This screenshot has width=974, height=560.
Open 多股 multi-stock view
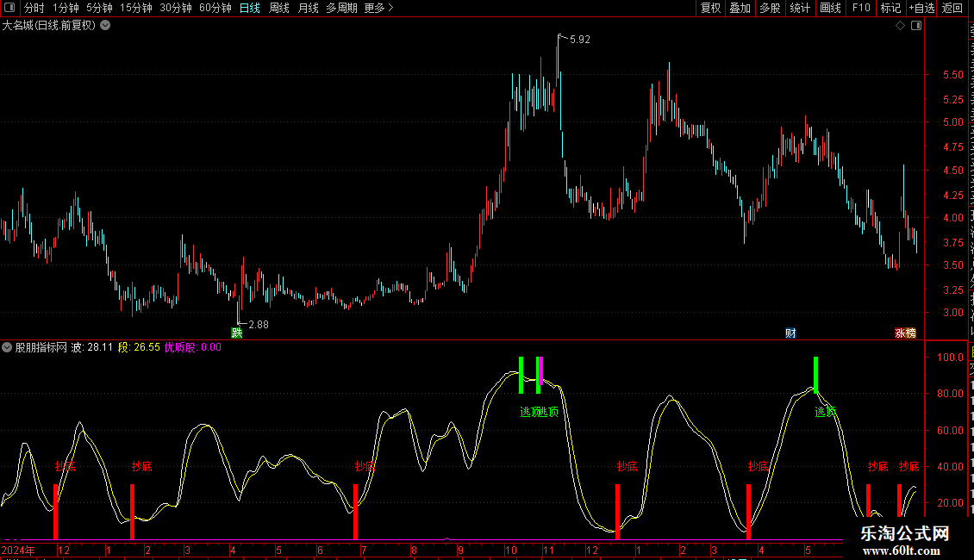(x=770, y=8)
